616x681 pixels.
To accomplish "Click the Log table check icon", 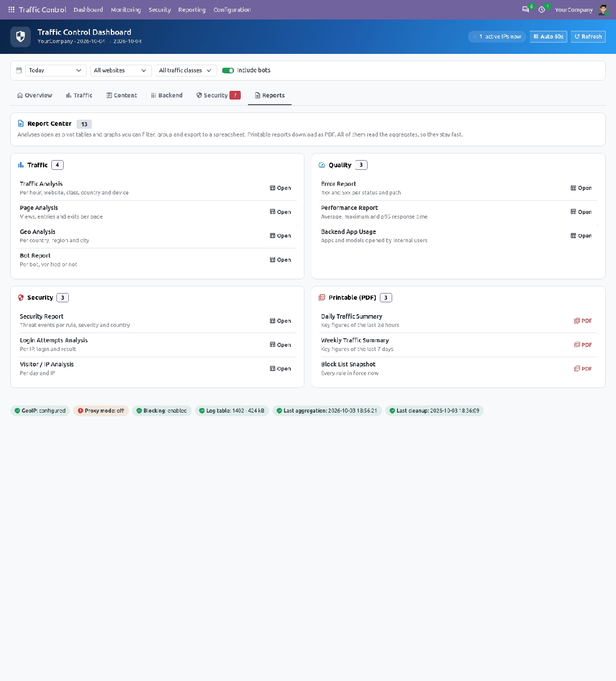I will [x=202, y=411].
